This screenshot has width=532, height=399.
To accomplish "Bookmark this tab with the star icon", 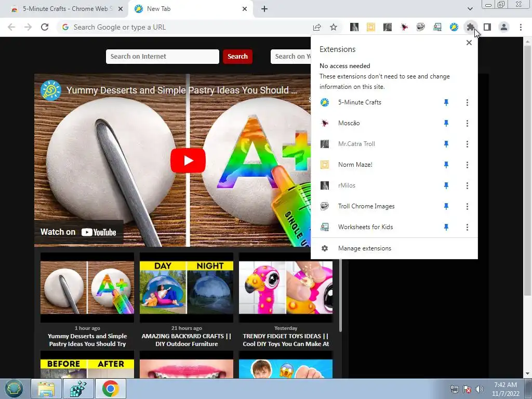I will (334, 27).
